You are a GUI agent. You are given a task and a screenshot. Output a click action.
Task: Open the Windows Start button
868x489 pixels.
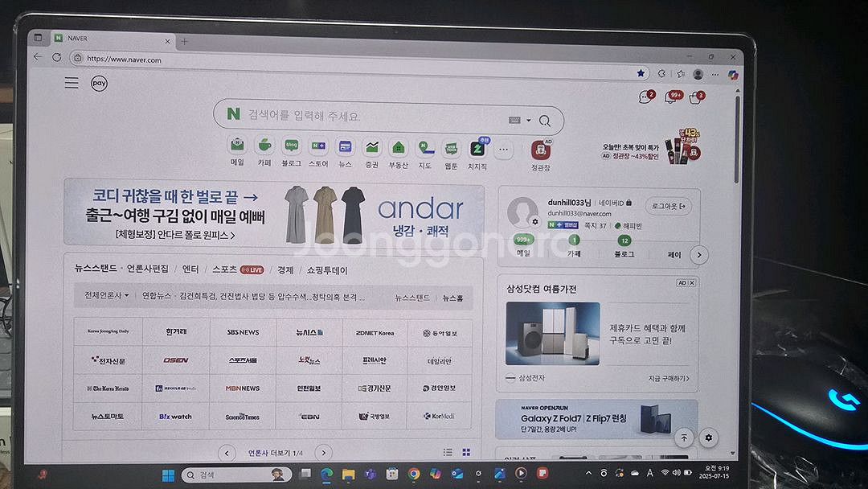pyautogui.click(x=168, y=475)
